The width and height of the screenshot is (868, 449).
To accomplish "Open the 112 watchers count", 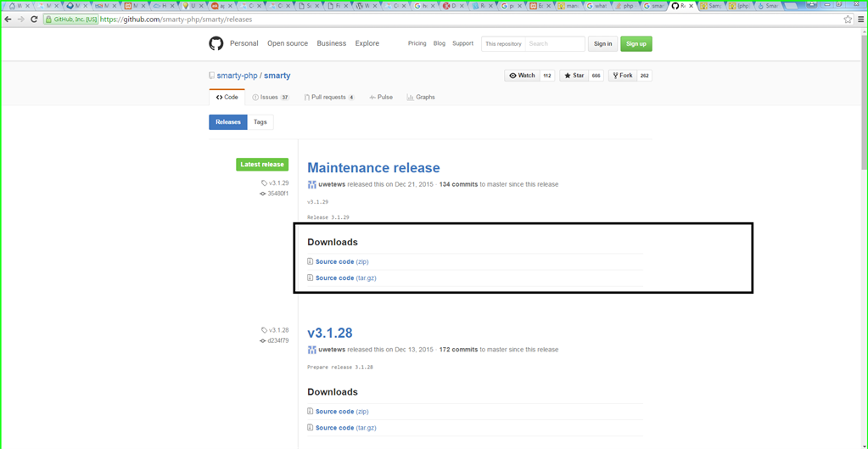I will coord(547,76).
